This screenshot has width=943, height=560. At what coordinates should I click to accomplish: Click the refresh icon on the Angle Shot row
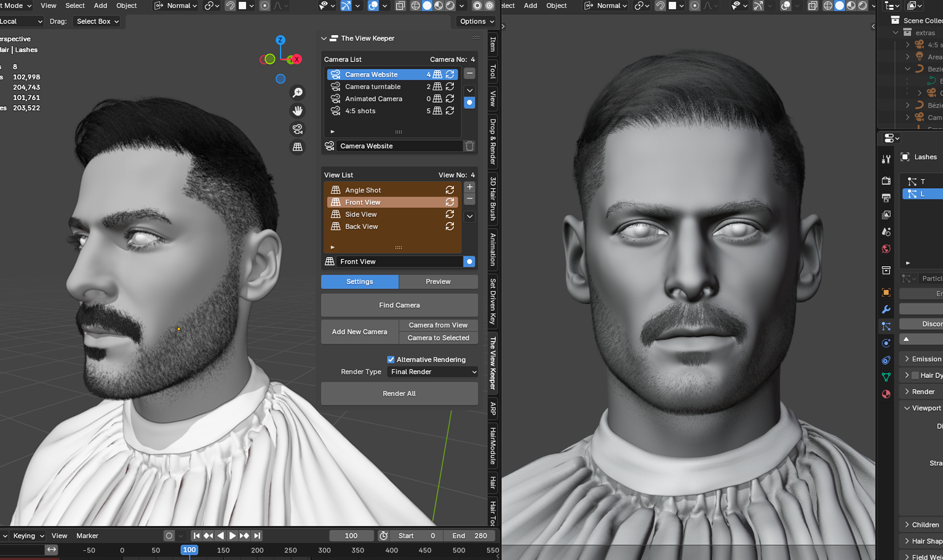click(x=450, y=190)
